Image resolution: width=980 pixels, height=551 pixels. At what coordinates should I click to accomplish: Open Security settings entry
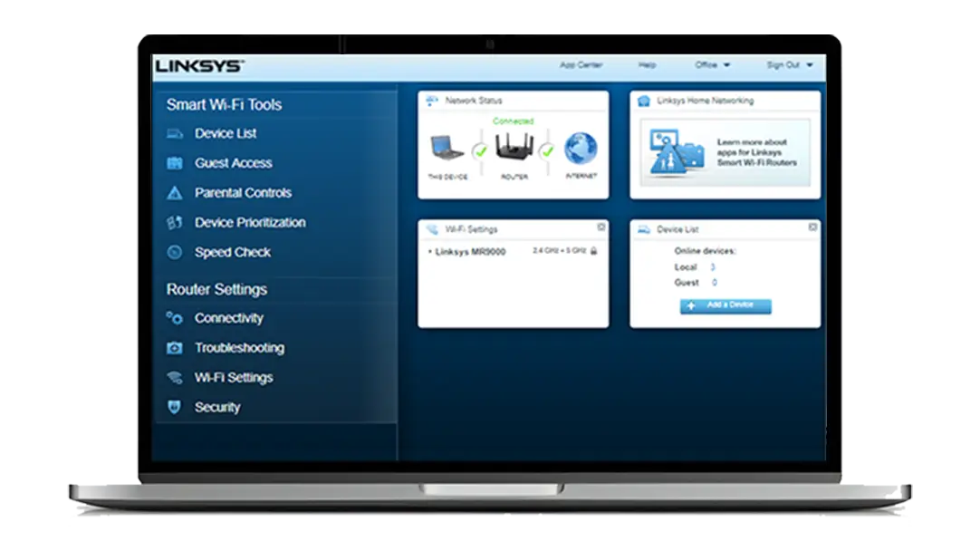point(217,407)
